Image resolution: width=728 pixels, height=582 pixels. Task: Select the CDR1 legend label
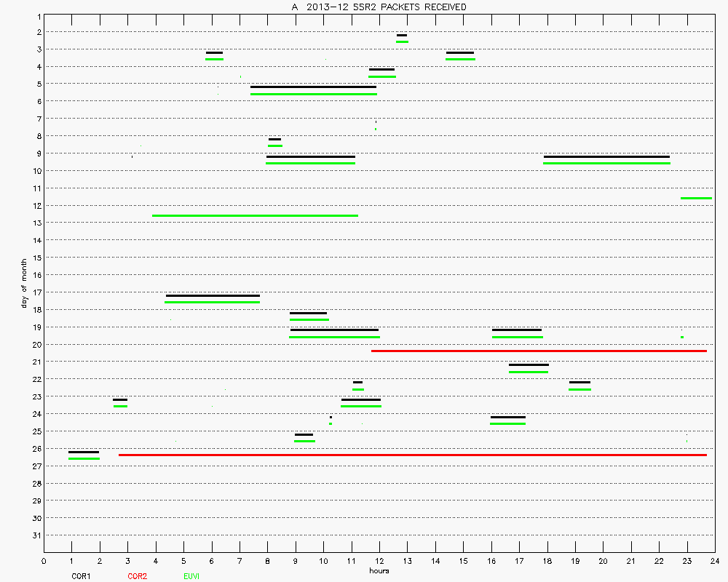click(x=80, y=576)
